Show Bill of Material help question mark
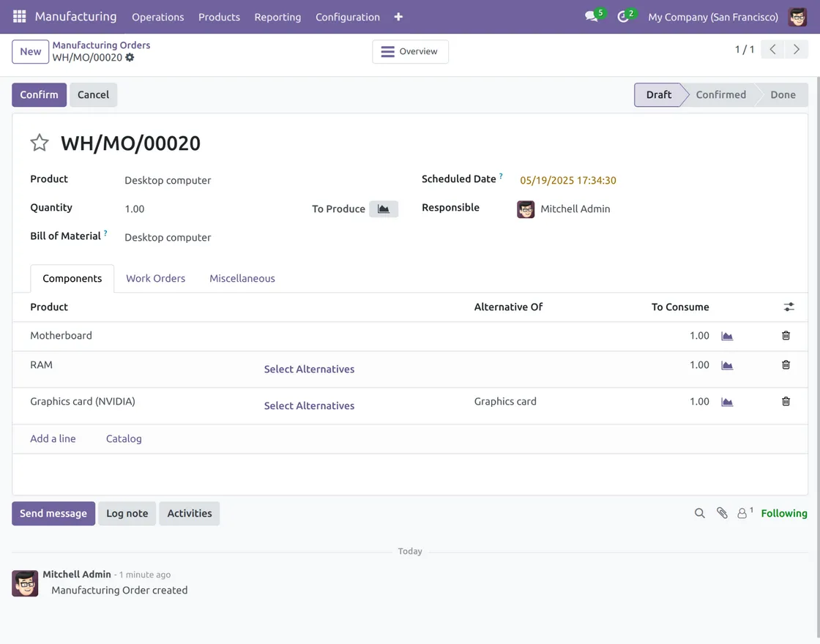 pyautogui.click(x=105, y=233)
